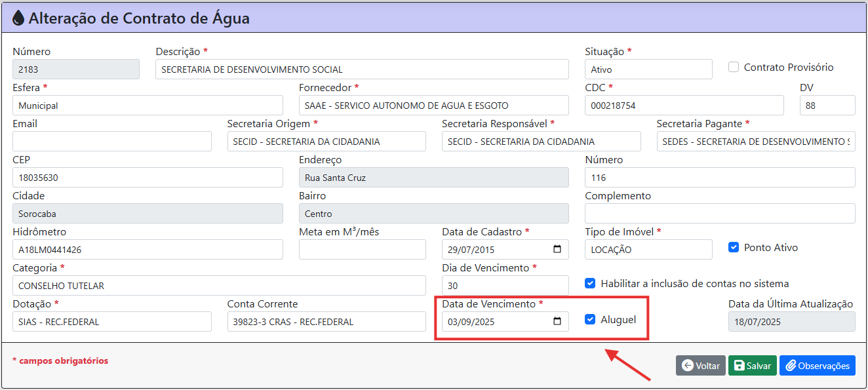Image resolution: width=868 pixels, height=390 pixels.
Task: Uncheck the Ponto Ativo checkbox
Action: (x=734, y=247)
